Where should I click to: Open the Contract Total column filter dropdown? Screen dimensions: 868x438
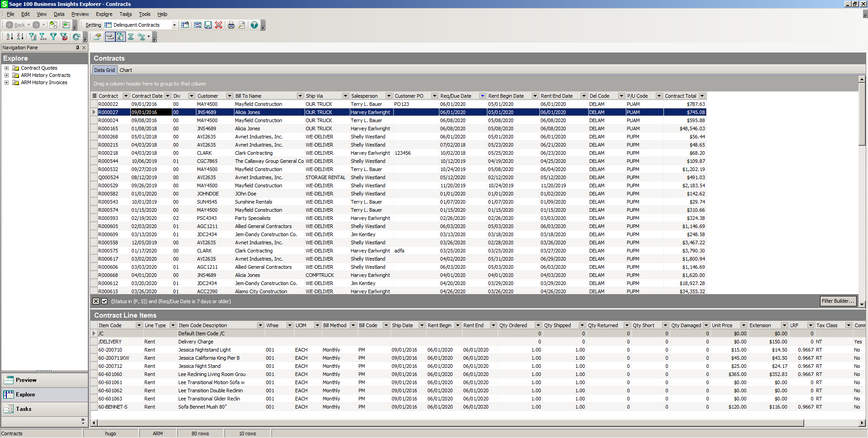click(x=702, y=96)
